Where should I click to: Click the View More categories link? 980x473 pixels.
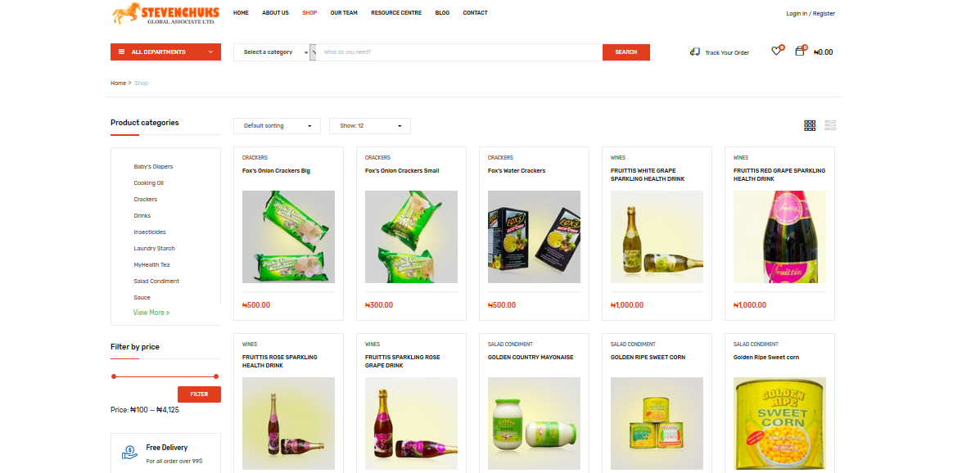151,313
